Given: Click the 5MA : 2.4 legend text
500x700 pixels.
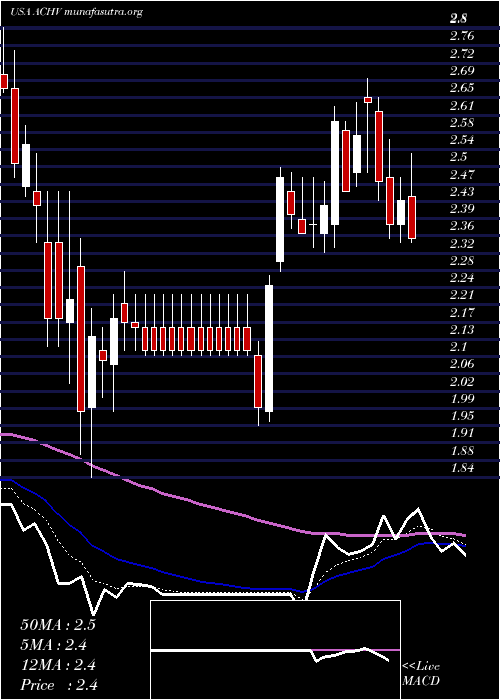Looking at the screenshot, I should click(x=54, y=645).
